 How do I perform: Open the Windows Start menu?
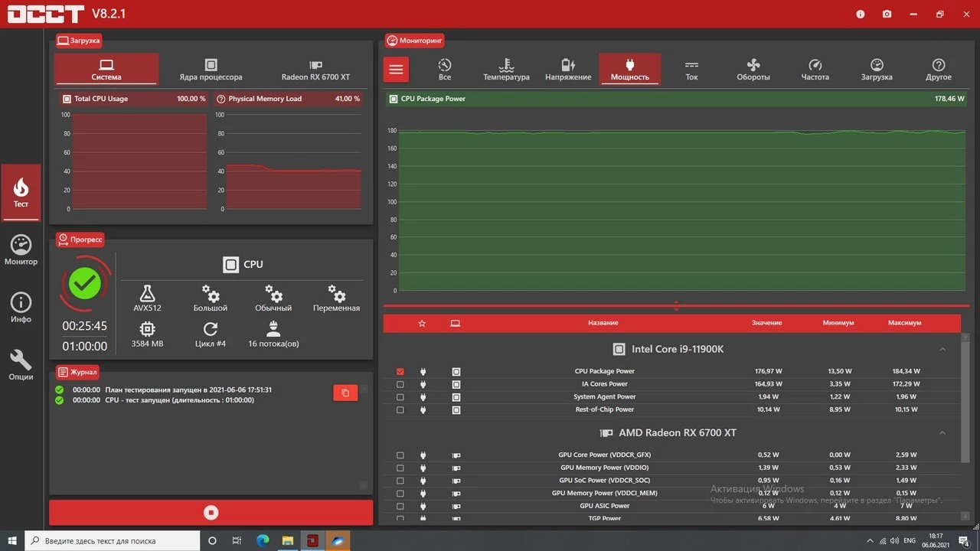pyautogui.click(x=12, y=540)
